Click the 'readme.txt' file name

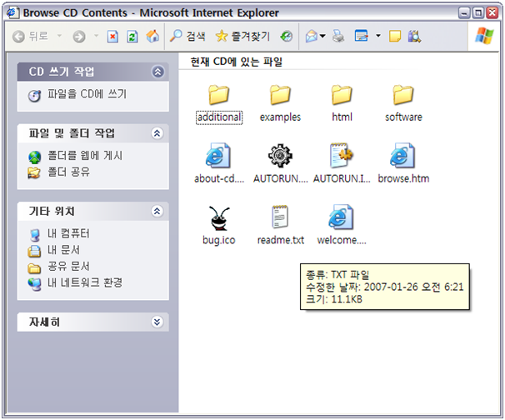(281, 240)
